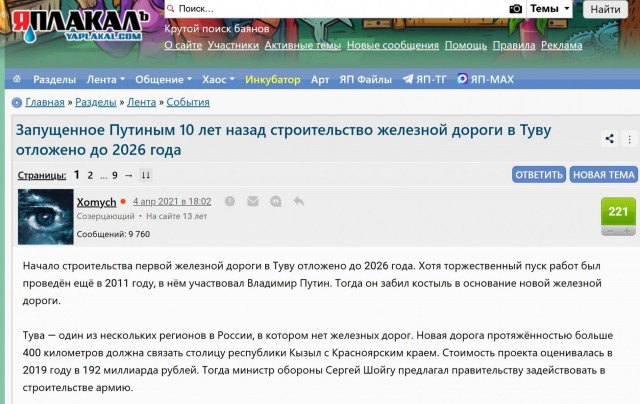Click the Страницы label link
Screen dimensions: 640x404
[x=42, y=175]
